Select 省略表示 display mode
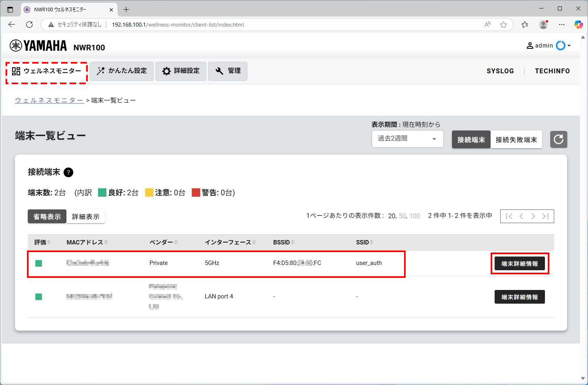 (47, 217)
